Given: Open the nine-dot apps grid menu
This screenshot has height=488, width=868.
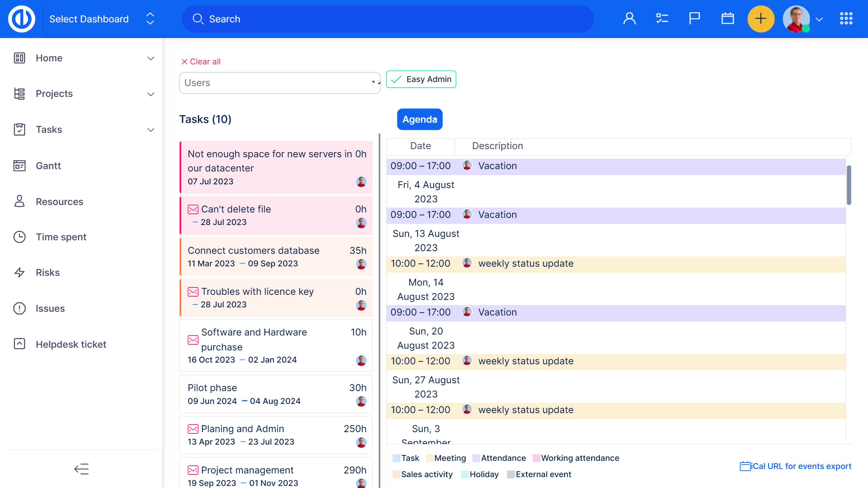Looking at the screenshot, I should tap(846, 19).
